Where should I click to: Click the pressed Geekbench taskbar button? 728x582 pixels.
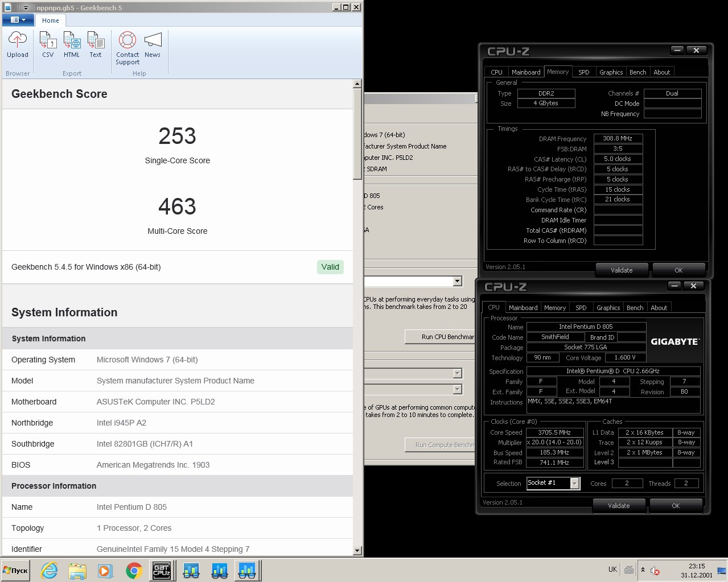click(x=247, y=570)
